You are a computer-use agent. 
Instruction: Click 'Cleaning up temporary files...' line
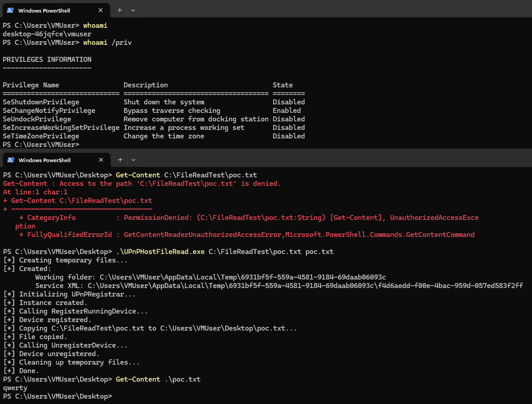71,362
